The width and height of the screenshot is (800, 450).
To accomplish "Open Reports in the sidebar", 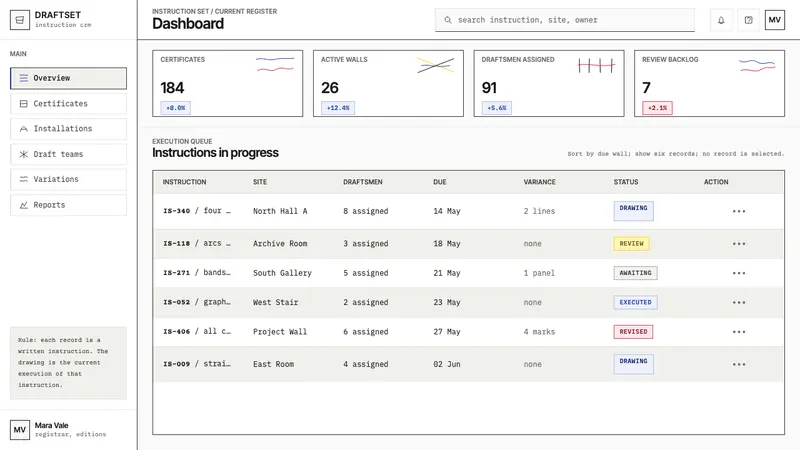I will pyautogui.click(x=68, y=205).
